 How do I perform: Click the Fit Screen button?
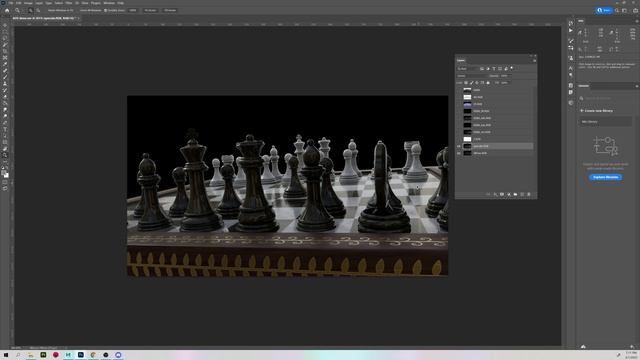(x=150, y=10)
